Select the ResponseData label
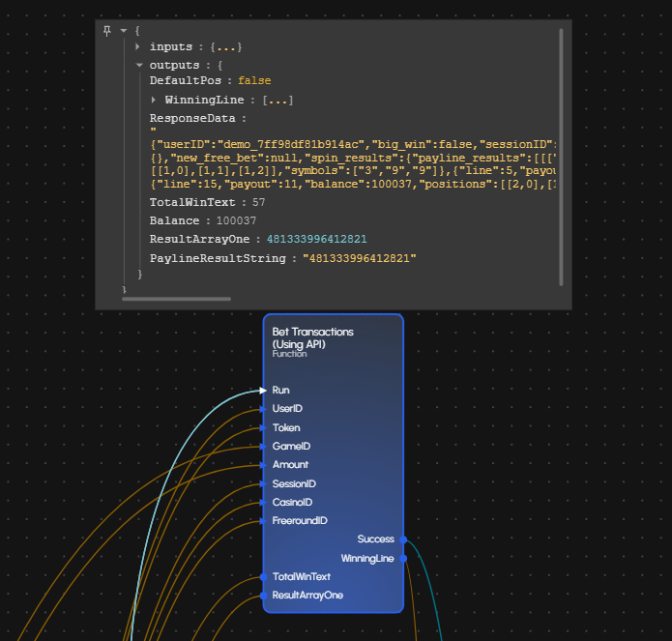 [192, 118]
